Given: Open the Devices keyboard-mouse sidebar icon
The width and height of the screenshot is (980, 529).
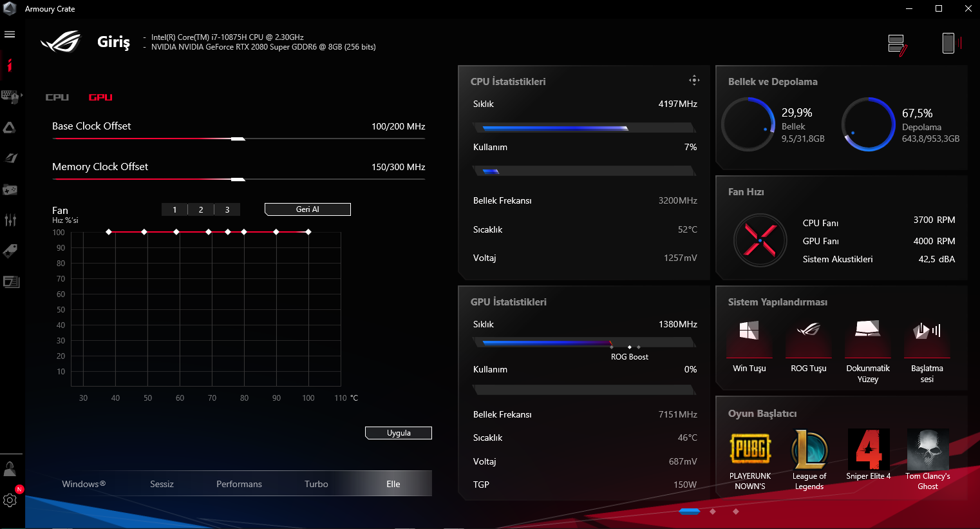Looking at the screenshot, I should [11, 97].
